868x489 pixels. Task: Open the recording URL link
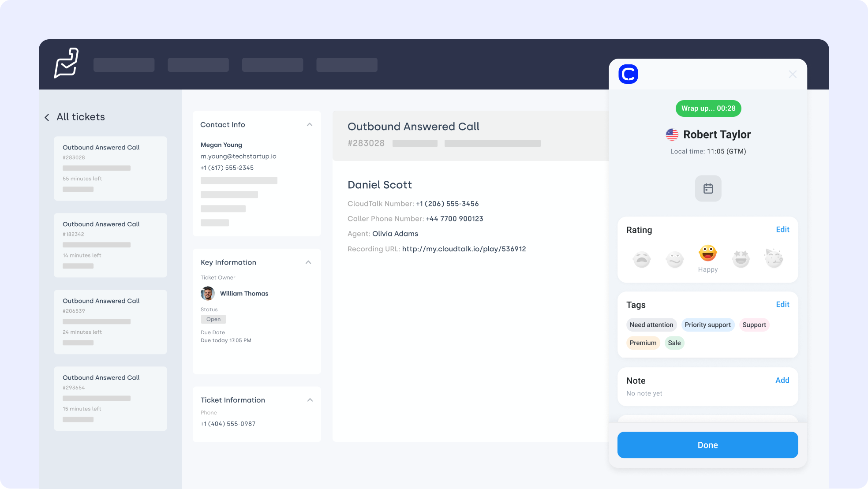(464, 249)
